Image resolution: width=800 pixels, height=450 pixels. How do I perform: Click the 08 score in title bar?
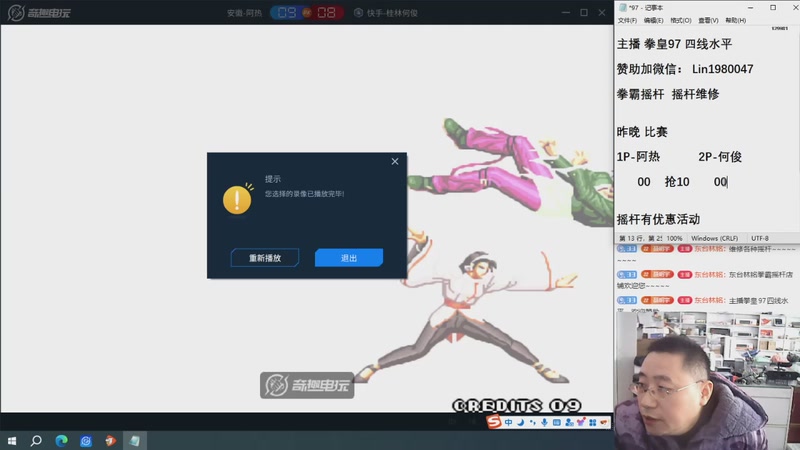(x=326, y=12)
